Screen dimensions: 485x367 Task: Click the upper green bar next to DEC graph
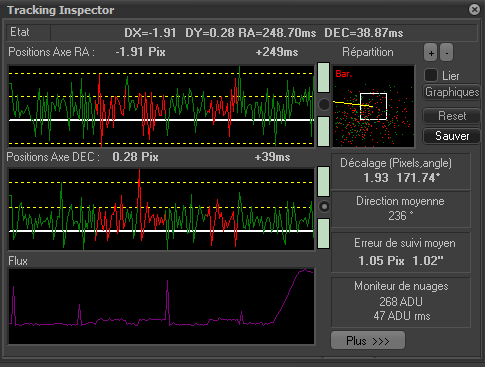323,182
